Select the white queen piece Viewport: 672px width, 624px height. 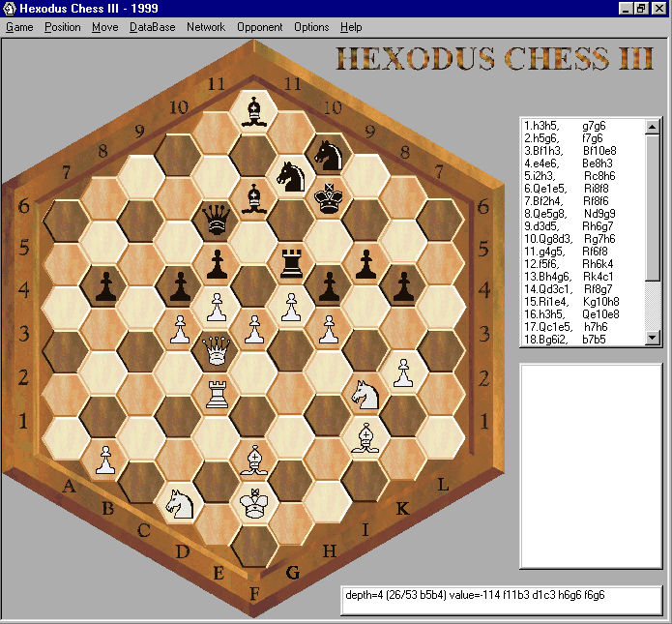pos(217,351)
